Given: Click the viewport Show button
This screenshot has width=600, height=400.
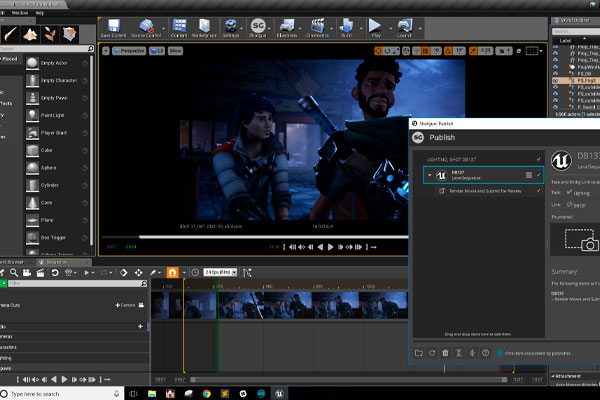Looking at the screenshot, I should pos(175,51).
